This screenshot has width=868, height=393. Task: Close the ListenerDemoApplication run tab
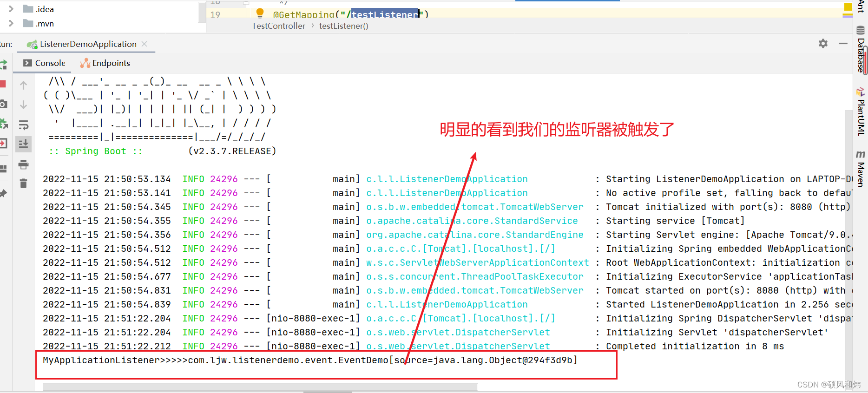click(145, 44)
